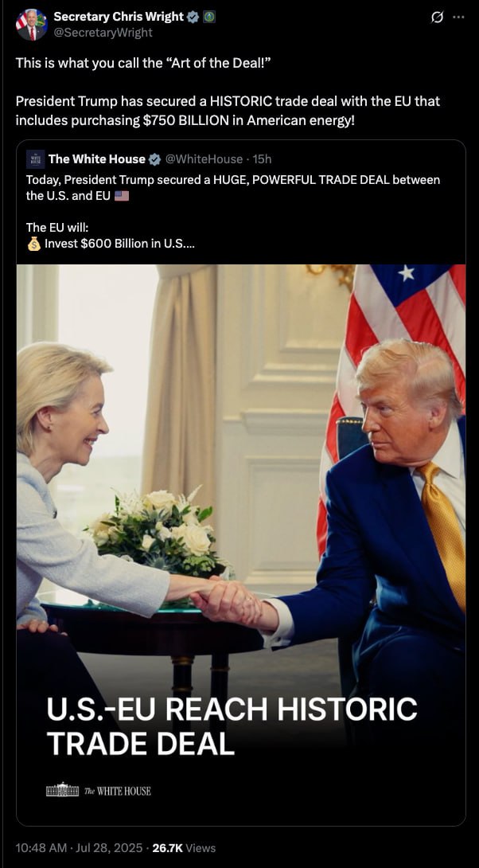Screen dimensions: 479x868
Task: Open The White House display name link
Action: (x=97, y=159)
